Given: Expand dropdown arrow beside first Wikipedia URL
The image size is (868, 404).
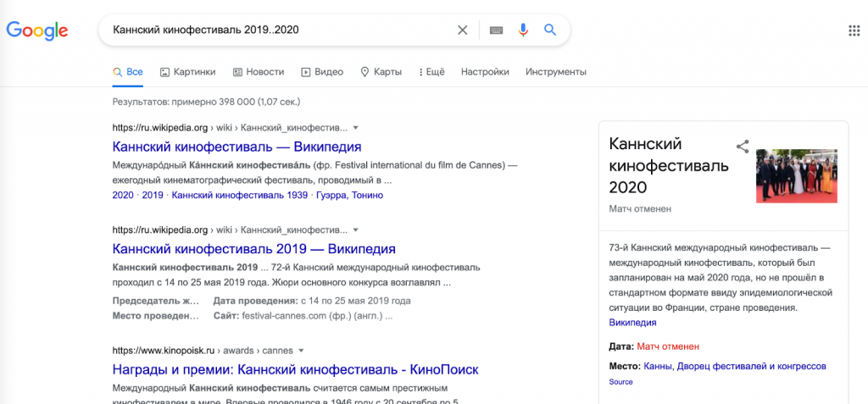Looking at the screenshot, I should (356, 128).
